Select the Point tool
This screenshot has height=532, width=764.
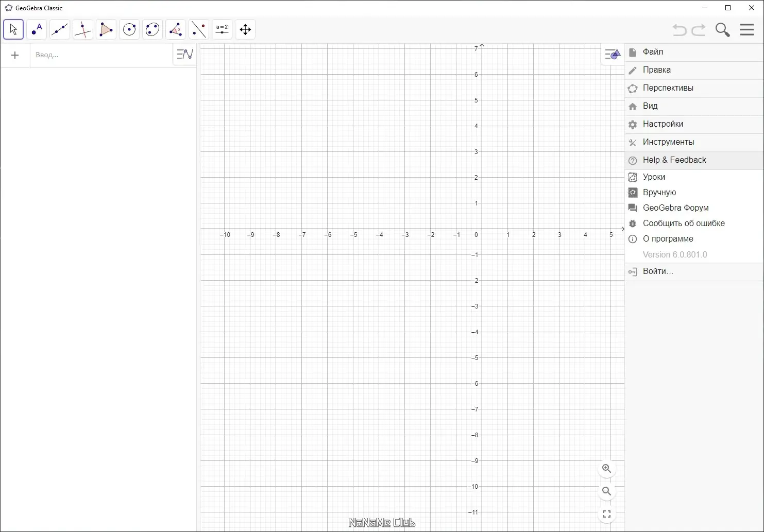click(x=37, y=29)
